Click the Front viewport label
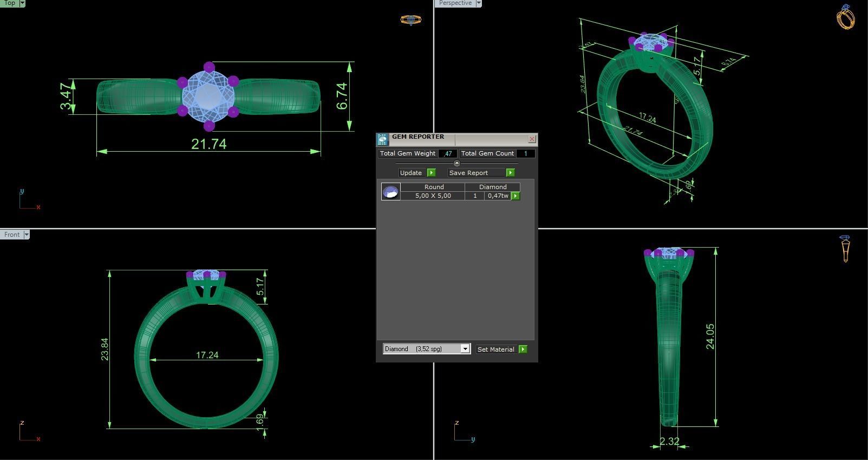This screenshot has width=868, height=460. [11, 235]
